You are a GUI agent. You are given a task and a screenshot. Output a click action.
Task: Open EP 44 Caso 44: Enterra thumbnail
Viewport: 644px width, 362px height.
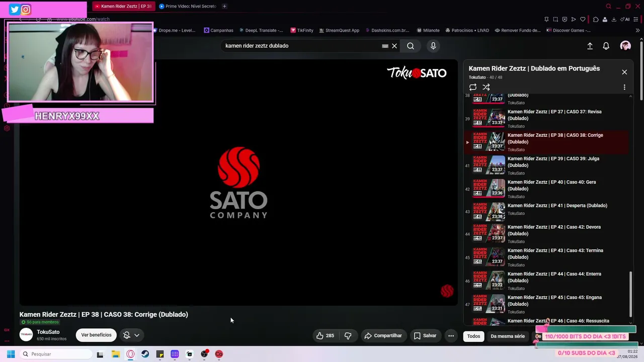[x=489, y=280]
